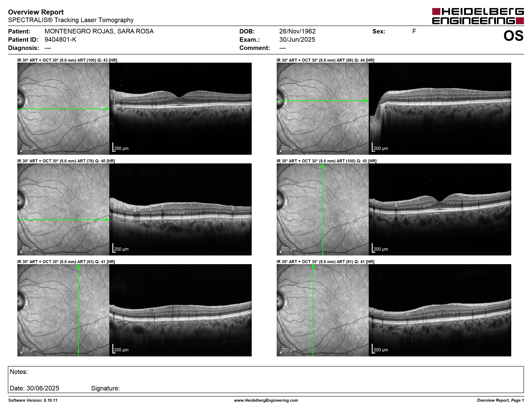
Task: Click the Overview Report, Page 1 footer
Action: [x=500, y=400]
